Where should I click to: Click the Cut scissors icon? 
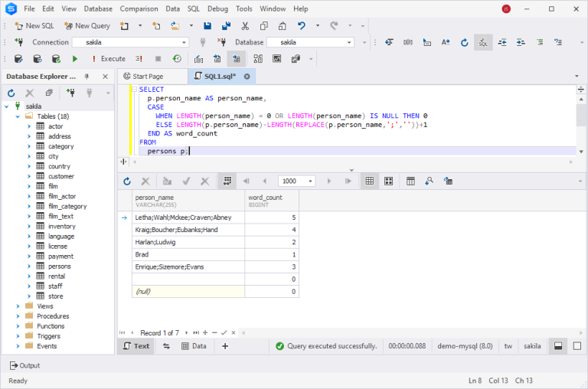click(x=245, y=26)
